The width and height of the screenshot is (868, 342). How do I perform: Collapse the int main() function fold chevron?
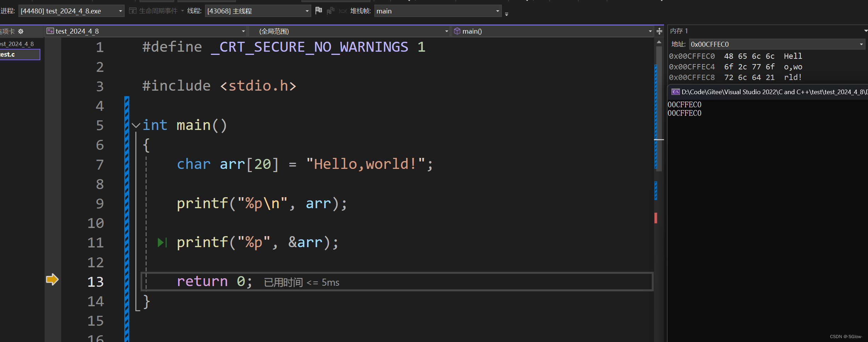(136, 125)
